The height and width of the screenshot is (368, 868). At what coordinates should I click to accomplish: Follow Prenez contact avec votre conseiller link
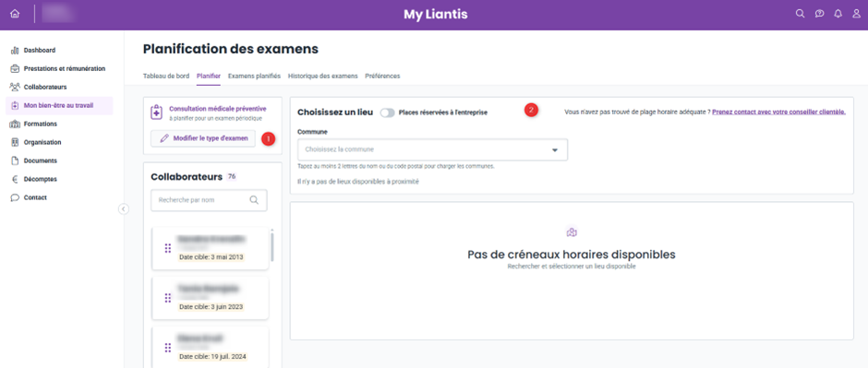pos(778,113)
